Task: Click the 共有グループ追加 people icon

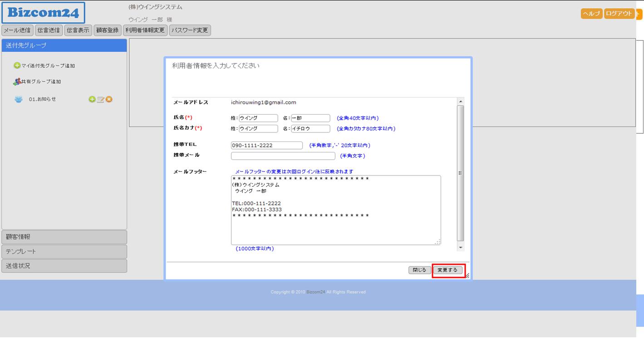Action: click(x=17, y=82)
